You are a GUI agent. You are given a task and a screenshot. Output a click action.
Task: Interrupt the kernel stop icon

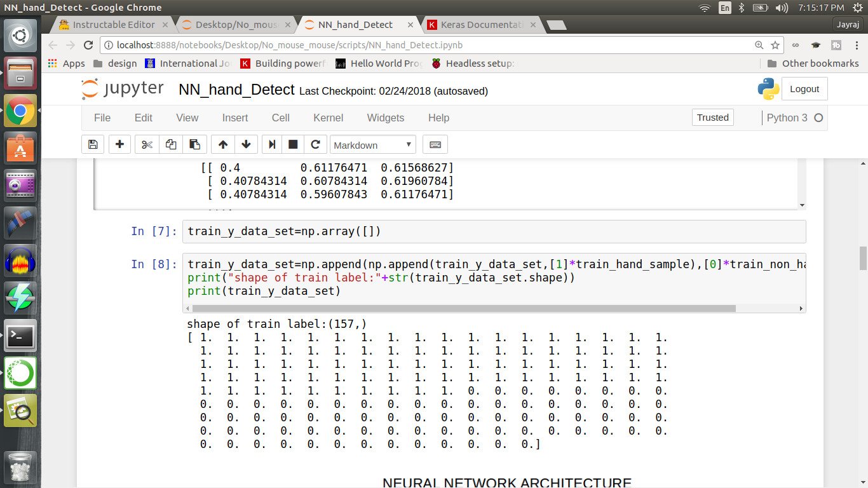tap(293, 144)
